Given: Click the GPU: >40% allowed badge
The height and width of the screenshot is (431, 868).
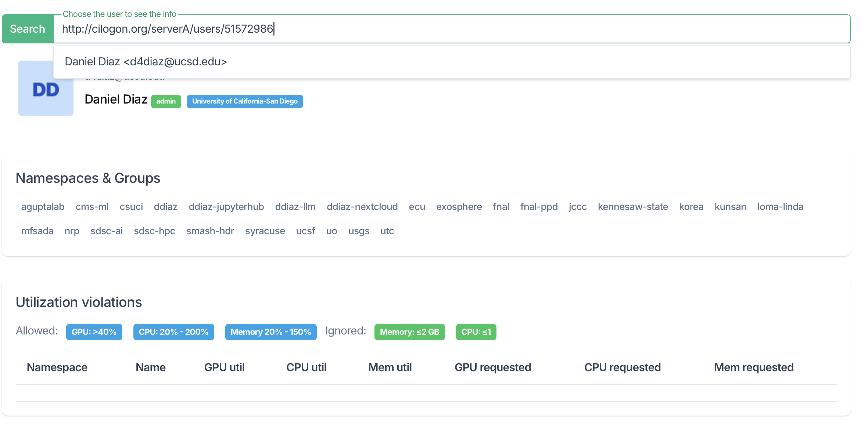Looking at the screenshot, I should click(94, 332).
